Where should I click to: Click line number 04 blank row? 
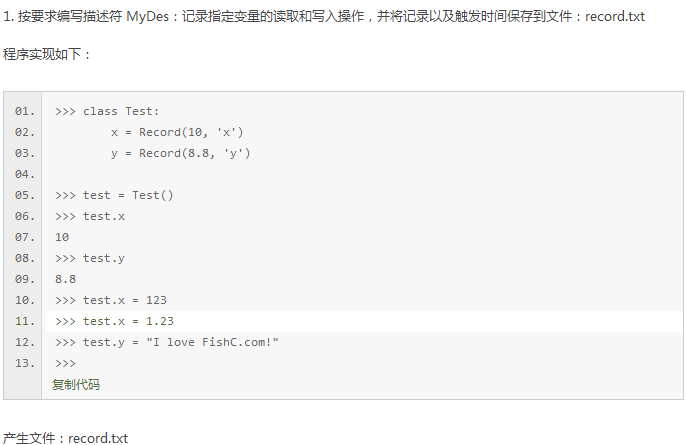coord(24,174)
